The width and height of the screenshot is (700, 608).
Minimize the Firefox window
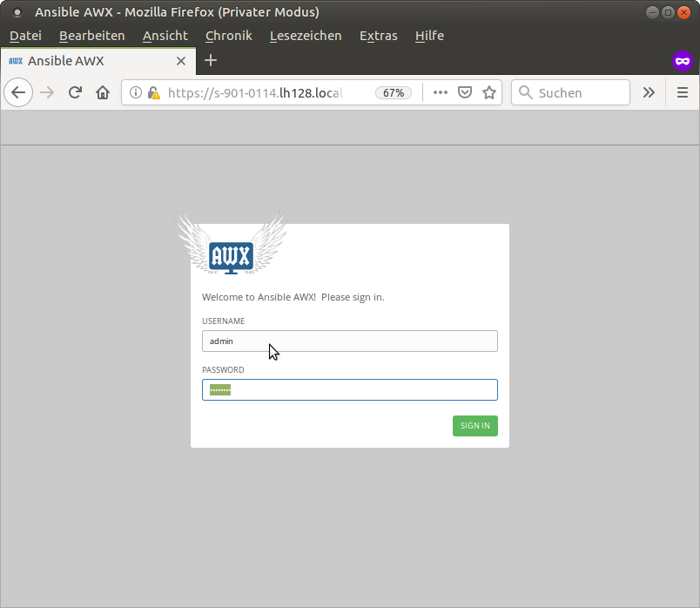click(x=652, y=12)
